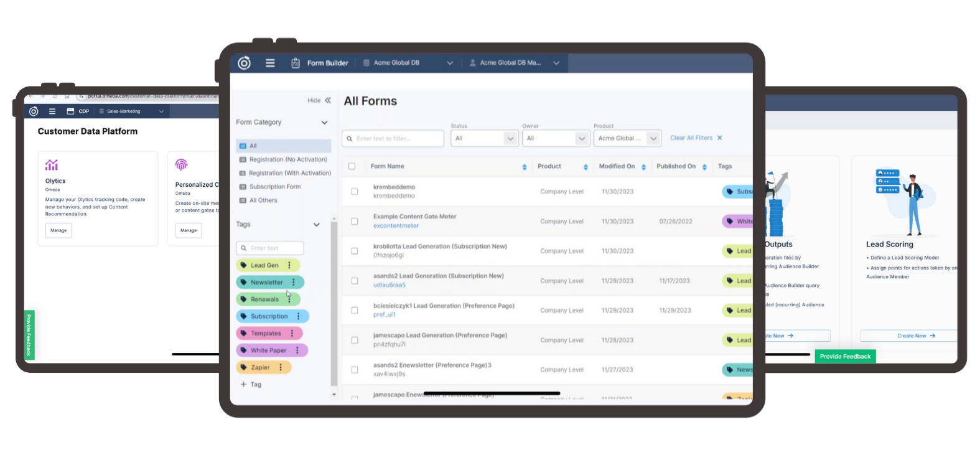Click the Acme Global DB database icon
Screen dimensions: 980x455
366,63
